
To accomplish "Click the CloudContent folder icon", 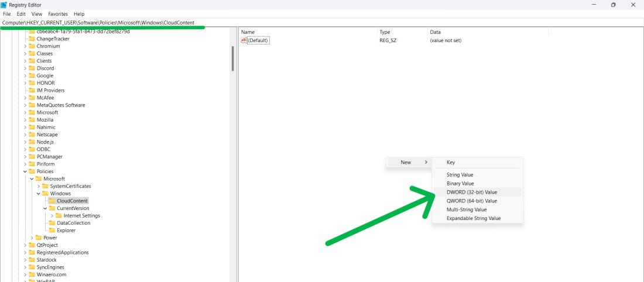I will [x=52, y=201].
